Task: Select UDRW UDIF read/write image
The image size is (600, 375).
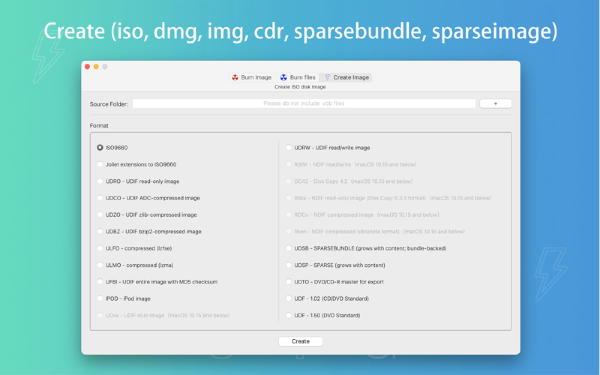Action: [x=328, y=148]
